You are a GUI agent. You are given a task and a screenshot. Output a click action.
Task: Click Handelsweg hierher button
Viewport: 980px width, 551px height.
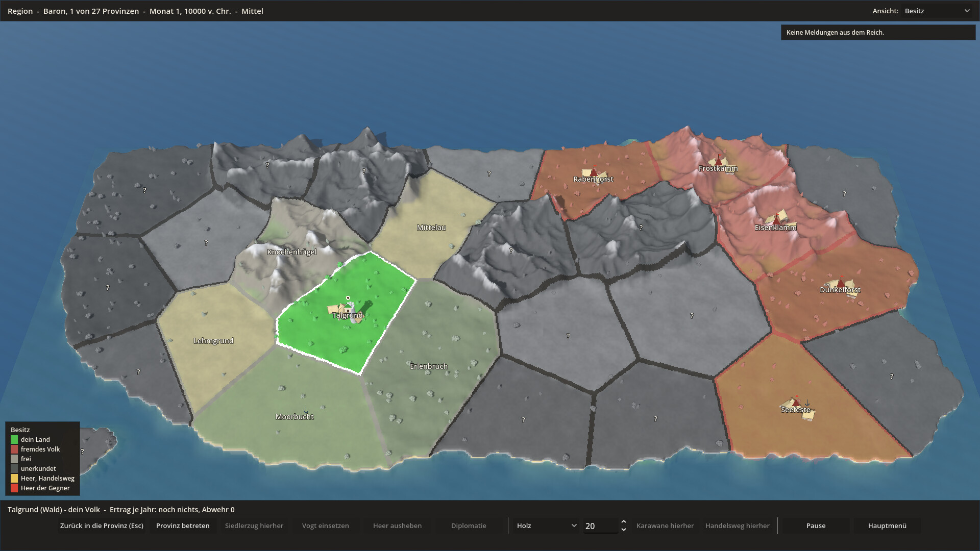click(x=738, y=525)
